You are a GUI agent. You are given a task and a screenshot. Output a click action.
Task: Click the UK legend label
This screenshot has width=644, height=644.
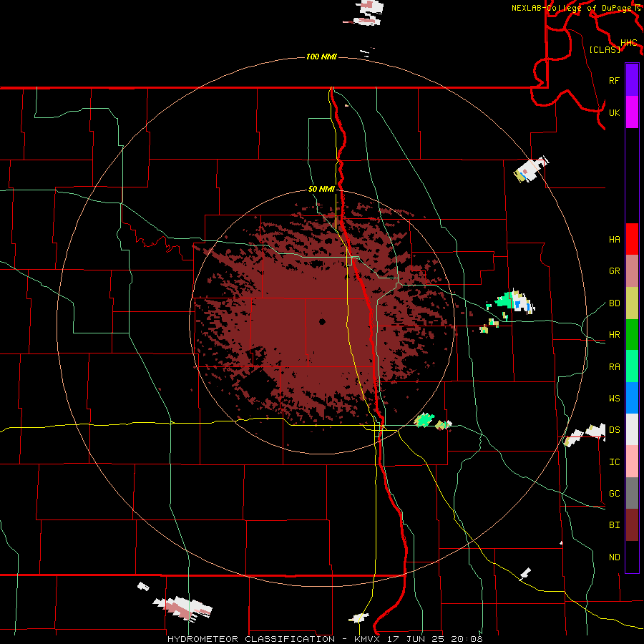(614, 112)
